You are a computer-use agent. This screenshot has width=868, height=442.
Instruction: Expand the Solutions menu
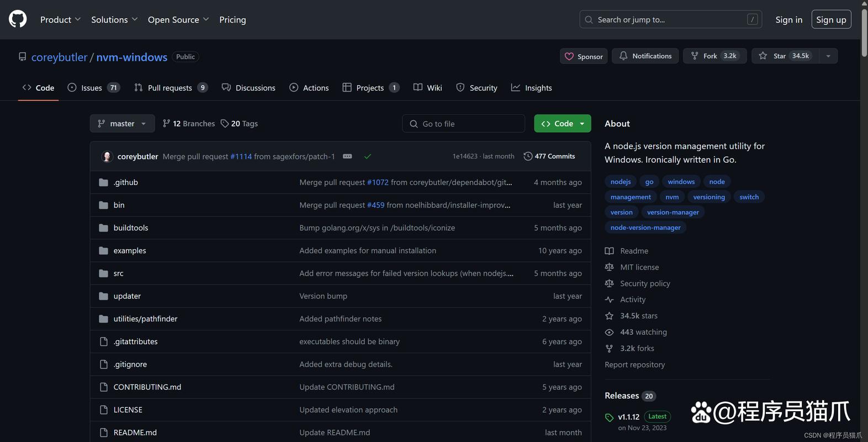tap(114, 19)
